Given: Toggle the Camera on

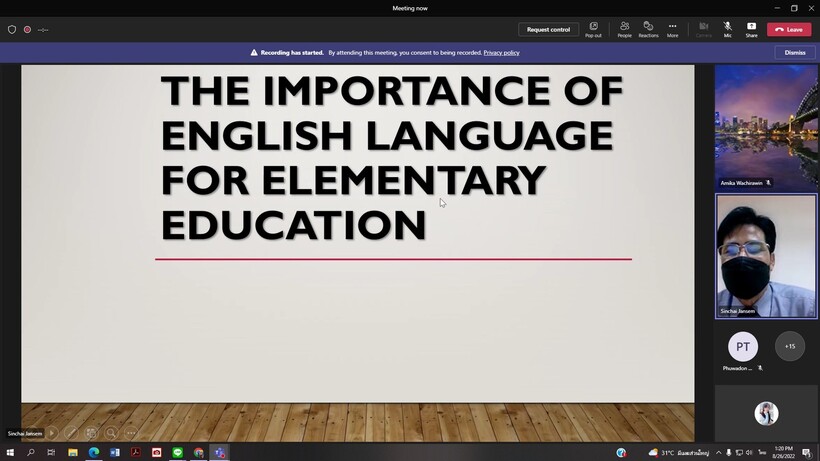Looking at the screenshot, I should coord(703,29).
